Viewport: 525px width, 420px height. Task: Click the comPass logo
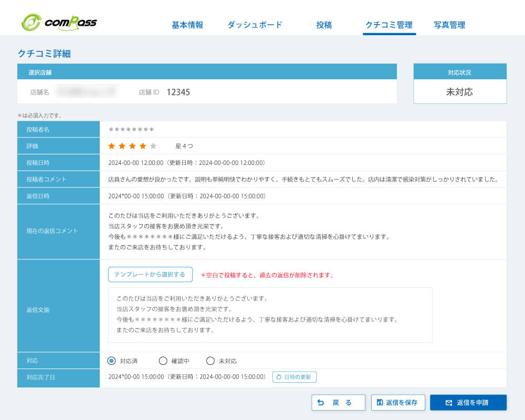(x=59, y=23)
